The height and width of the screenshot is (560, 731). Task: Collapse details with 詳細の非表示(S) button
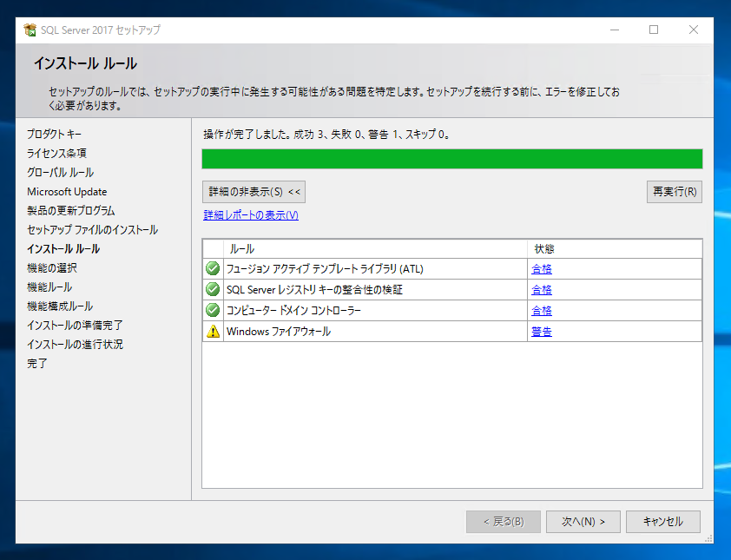pyautogui.click(x=254, y=192)
